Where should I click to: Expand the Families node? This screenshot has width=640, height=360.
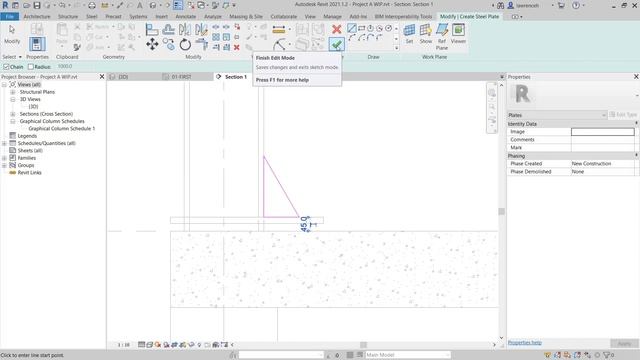[4, 158]
